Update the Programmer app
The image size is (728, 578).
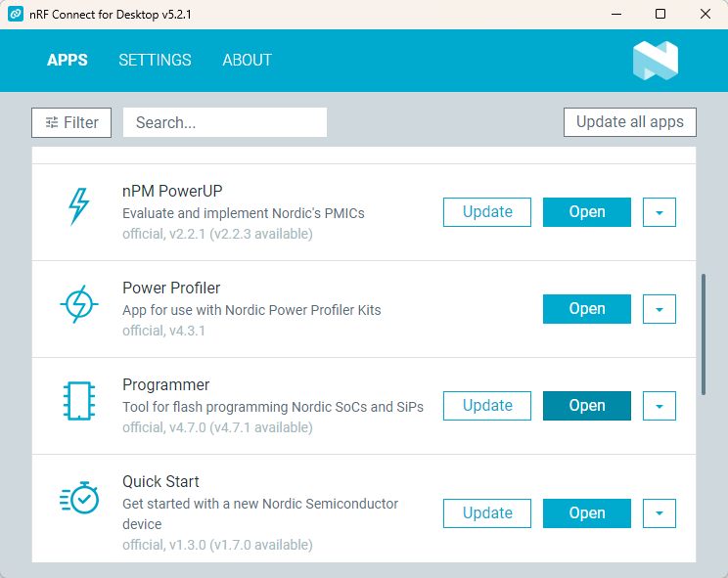click(487, 406)
